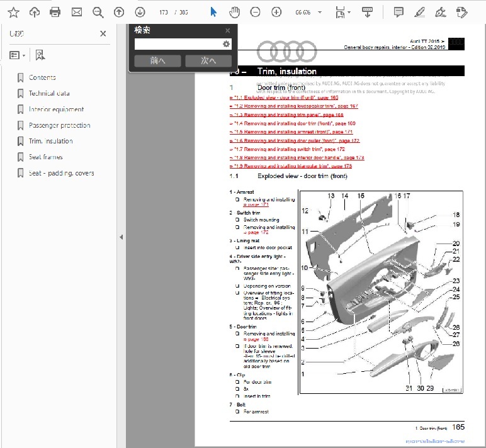Image resolution: width=486 pixels, height=448 pixels.
Task: Click the upload to cloud icon
Action: 35,13
